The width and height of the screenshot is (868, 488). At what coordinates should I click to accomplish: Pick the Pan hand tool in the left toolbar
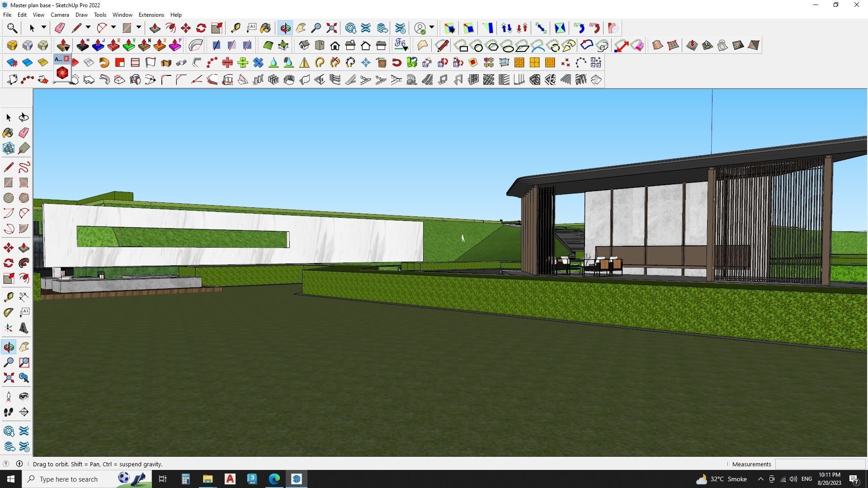tap(24, 347)
